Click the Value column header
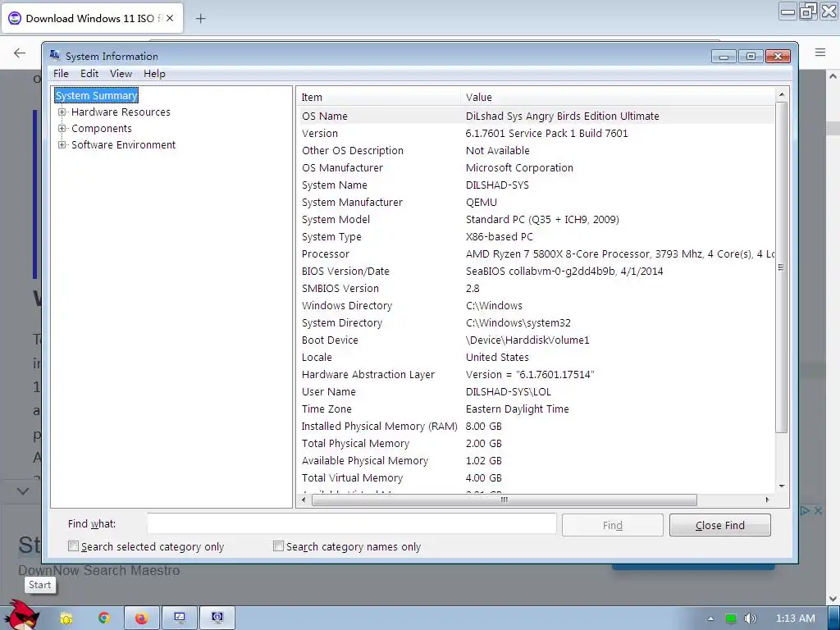The height and width of the screenshot is (630, 840). 617,97
